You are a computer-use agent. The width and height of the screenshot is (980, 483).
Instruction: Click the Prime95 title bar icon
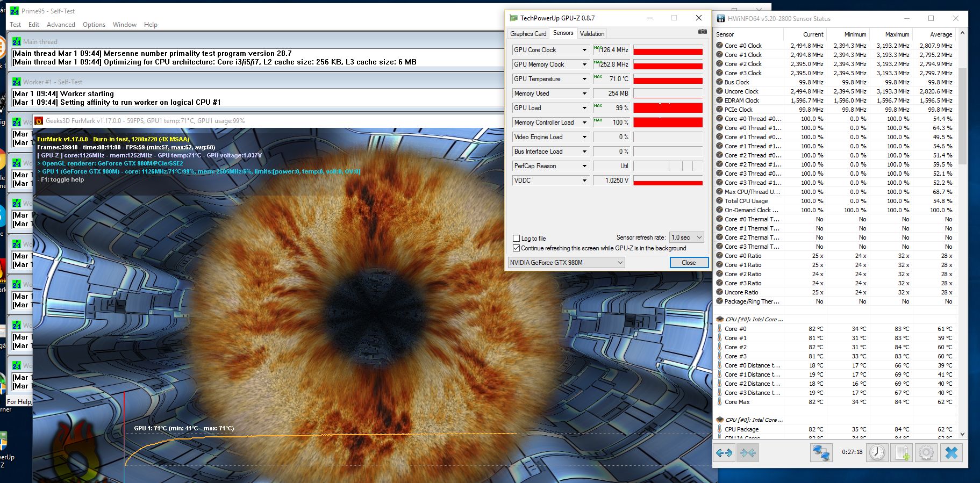point(15,11)
